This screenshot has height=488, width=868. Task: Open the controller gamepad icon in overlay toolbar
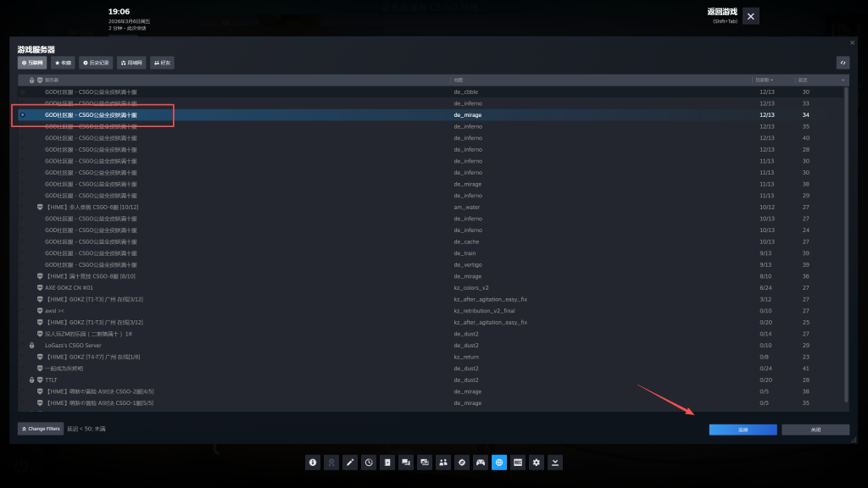tap(481, 463)
